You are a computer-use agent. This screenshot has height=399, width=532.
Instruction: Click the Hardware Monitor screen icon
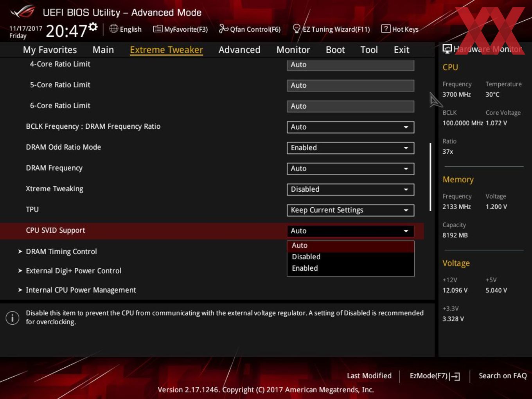tap(447, 49)
